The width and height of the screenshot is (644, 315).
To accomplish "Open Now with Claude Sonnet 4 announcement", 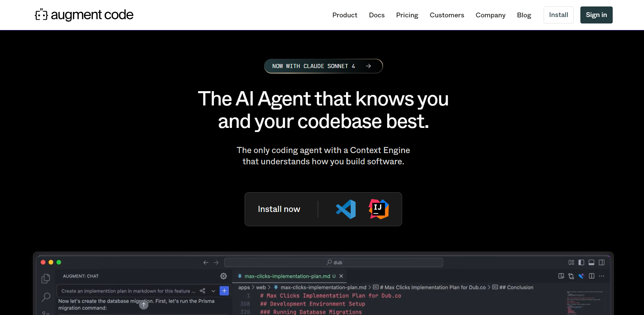I will [x=323, y=66].
